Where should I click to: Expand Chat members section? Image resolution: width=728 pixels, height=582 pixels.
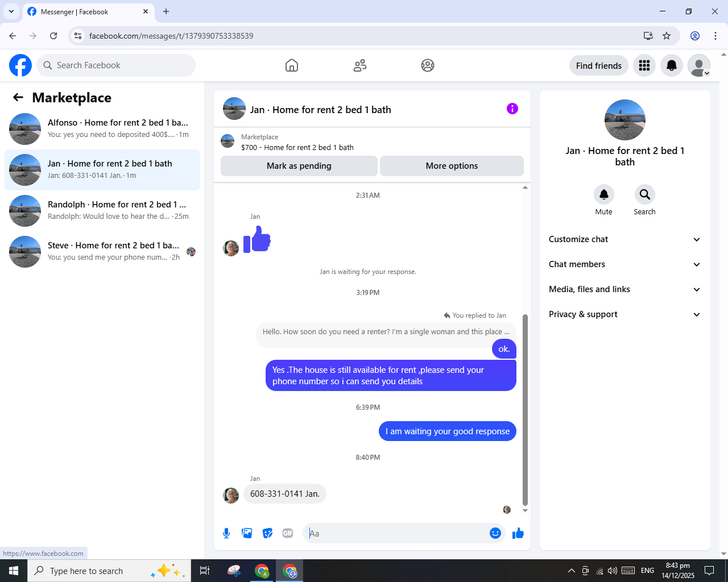[x=624, y=264]
